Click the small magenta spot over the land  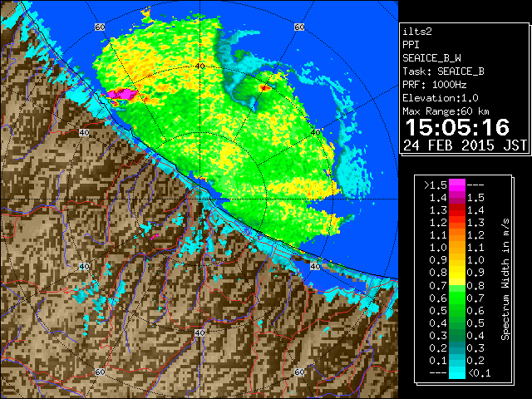tap(155, 236)
